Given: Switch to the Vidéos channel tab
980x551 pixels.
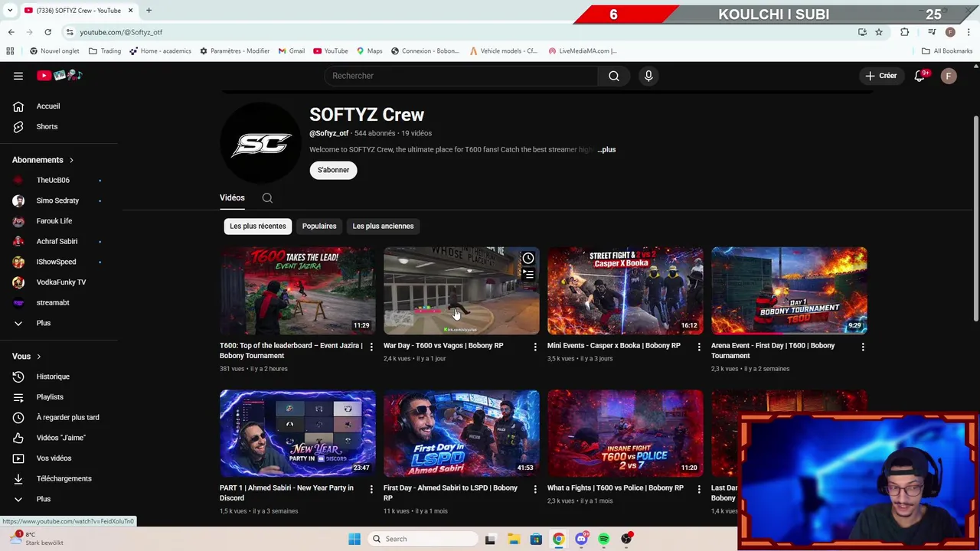Looking at the screenshot, I should point(232,198).
